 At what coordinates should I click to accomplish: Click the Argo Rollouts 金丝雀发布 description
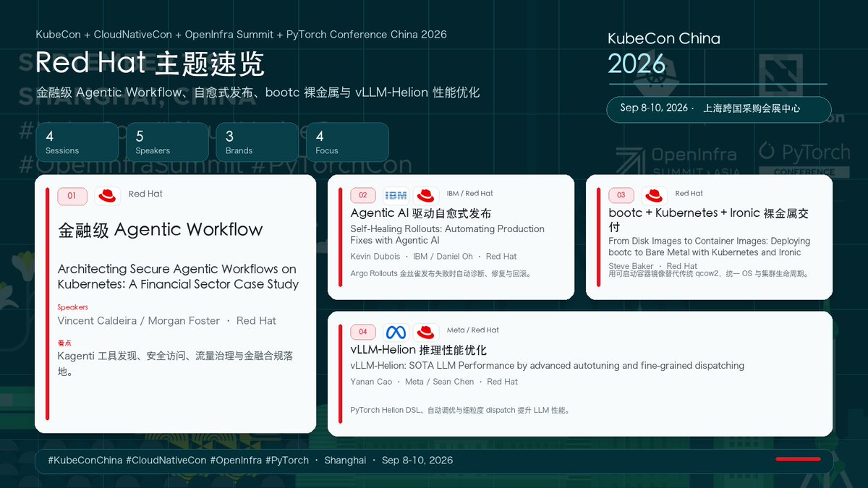[441, 274]
